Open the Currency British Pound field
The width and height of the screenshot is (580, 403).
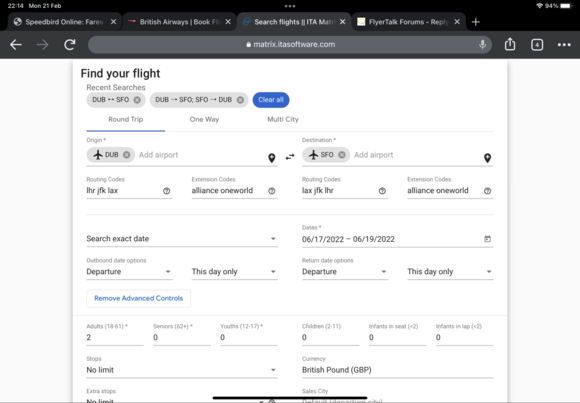[x=398, y=370]
